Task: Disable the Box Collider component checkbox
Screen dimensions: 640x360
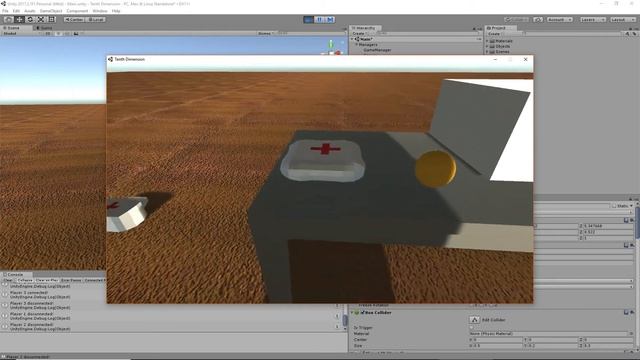Action: click(362, 313)
